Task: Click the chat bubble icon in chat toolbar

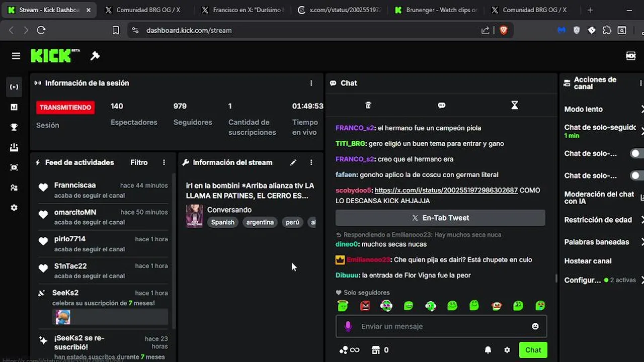Action: click(x=442, y=105)
